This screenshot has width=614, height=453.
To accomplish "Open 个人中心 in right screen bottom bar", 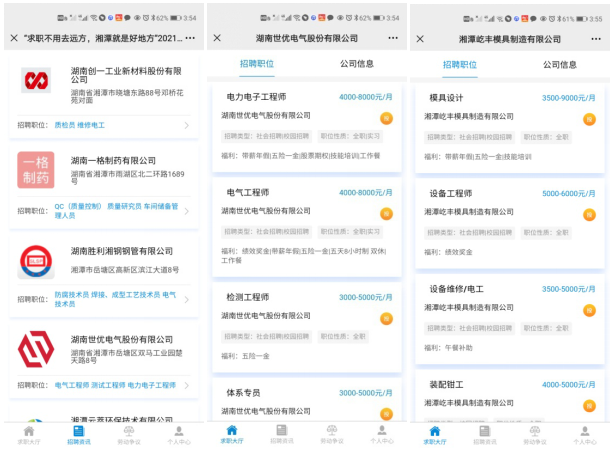I will coord(585,435).
